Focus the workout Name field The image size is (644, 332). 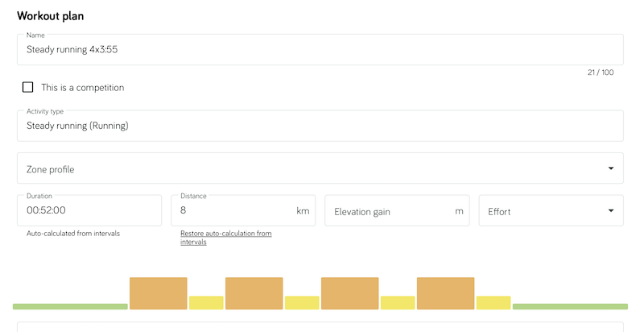click(320, 49)
